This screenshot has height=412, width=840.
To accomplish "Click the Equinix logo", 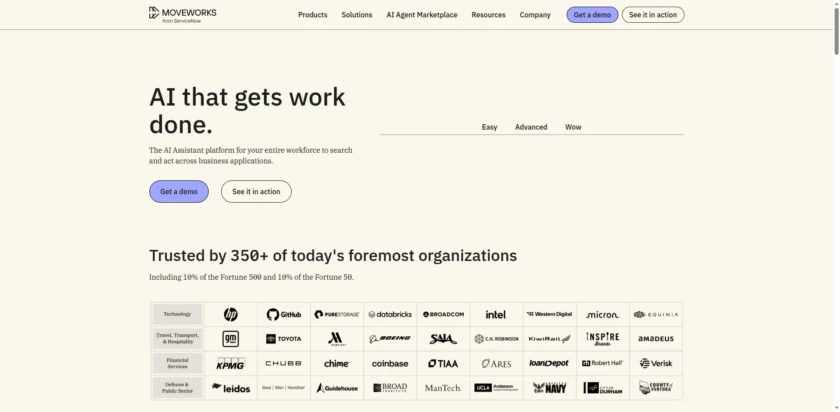I will (x=656, y=314).
